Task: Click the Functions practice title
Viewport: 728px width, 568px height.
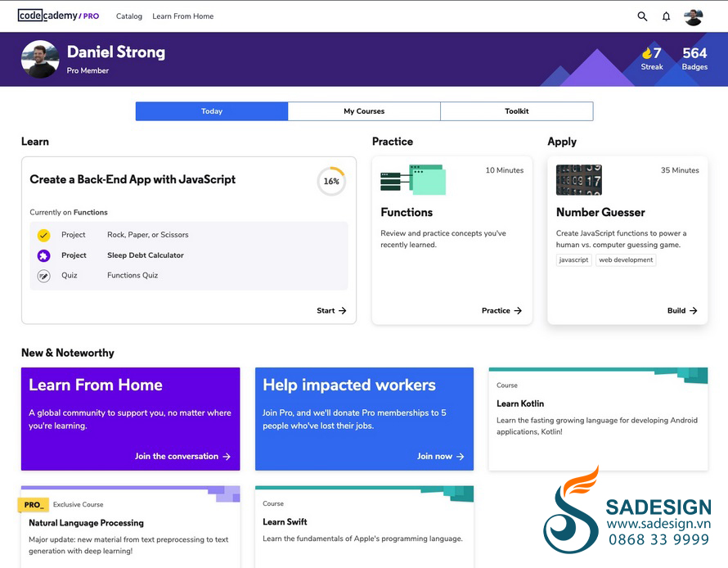Action: 407,213
